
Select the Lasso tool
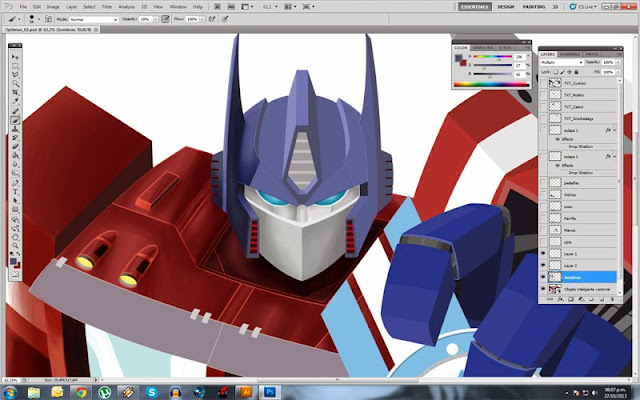tap(15, 75)
